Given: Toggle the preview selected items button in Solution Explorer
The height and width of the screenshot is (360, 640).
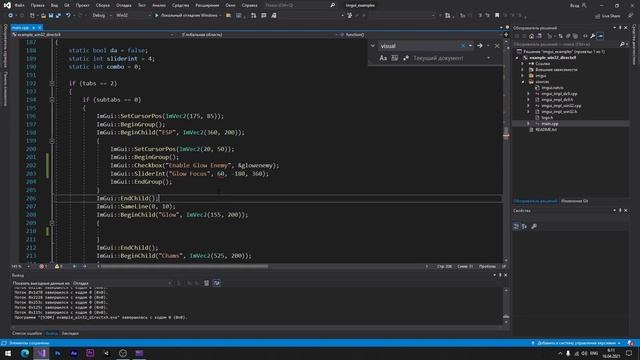Looking at the screenshot, I should click(x=600, y=36).
